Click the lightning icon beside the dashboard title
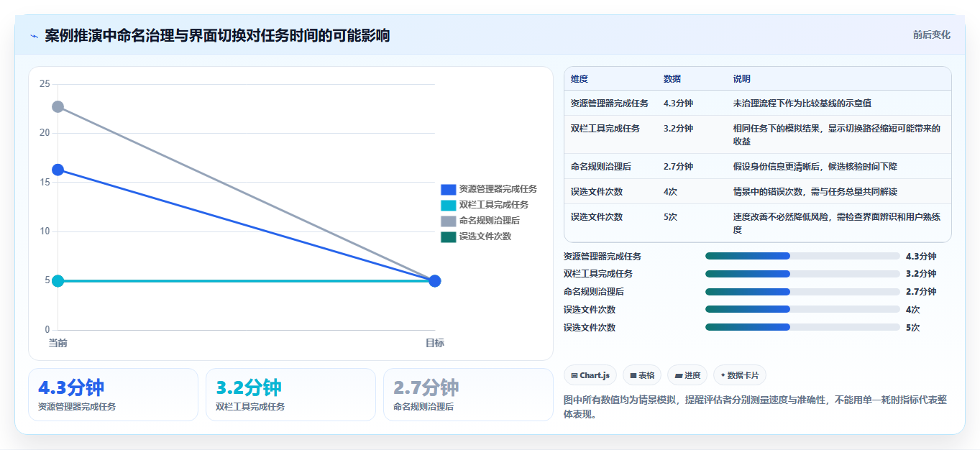The width and height of the screenshot is (980, 450). point(34,35)
